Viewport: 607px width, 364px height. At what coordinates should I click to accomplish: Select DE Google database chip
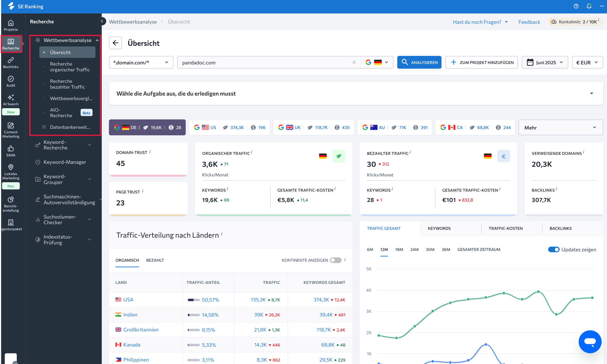tap(147, 127)
